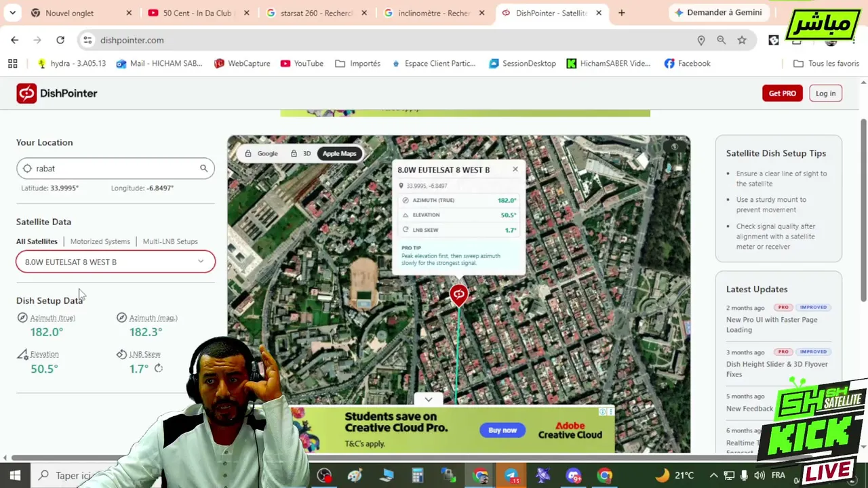Open the tab search dropdown arrow

(x=12, y=13)
